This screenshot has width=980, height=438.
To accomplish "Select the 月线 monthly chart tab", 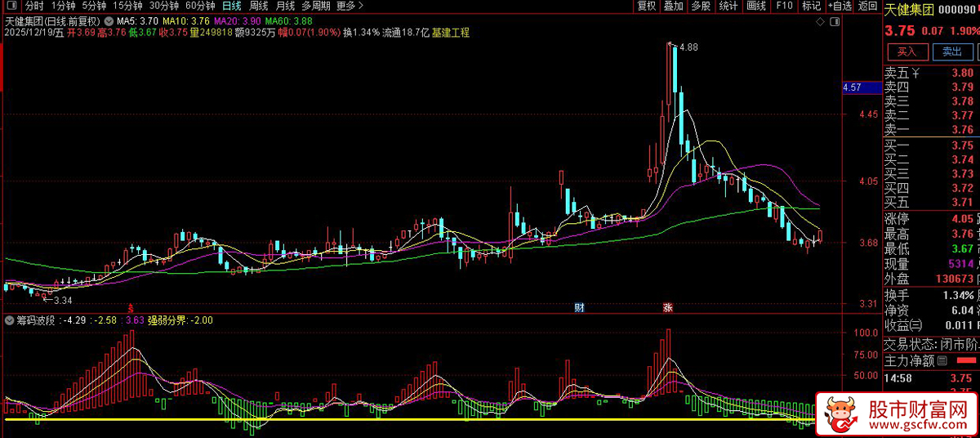I will pyautogui.click(x=285, y=6).
